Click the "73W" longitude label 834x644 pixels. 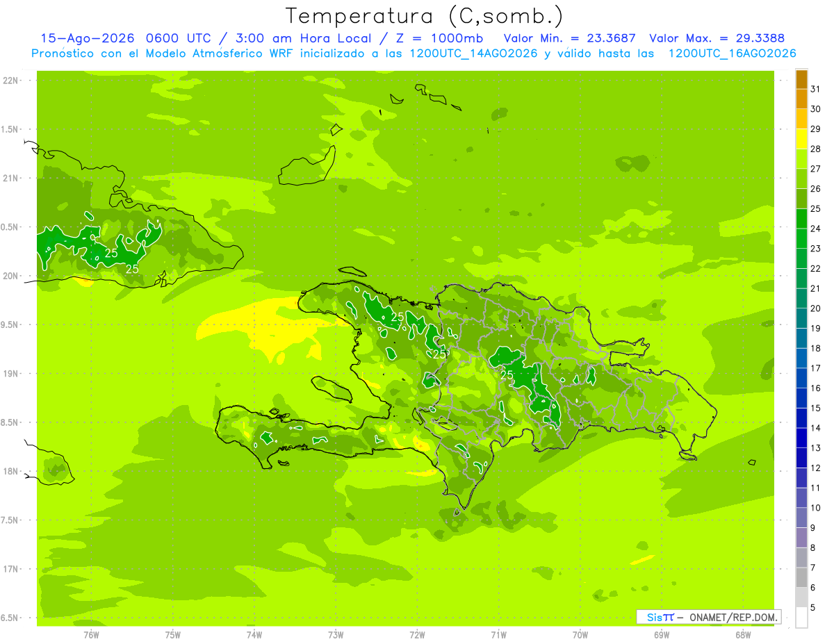[x=336, y=635]
